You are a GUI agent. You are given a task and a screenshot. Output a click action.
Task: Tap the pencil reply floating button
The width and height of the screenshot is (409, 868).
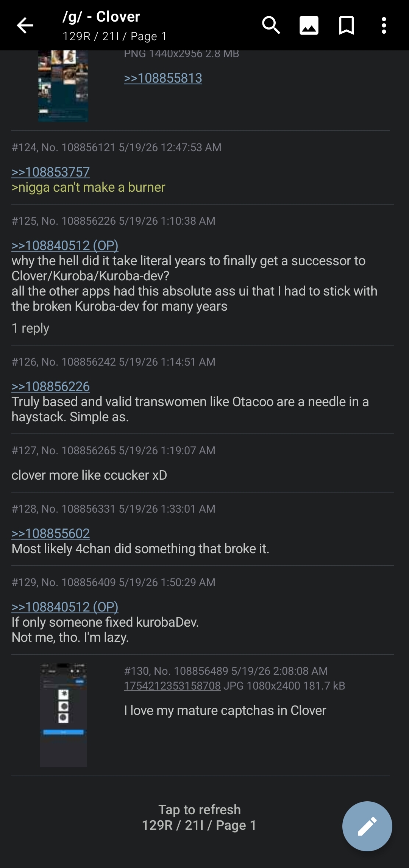367,826
